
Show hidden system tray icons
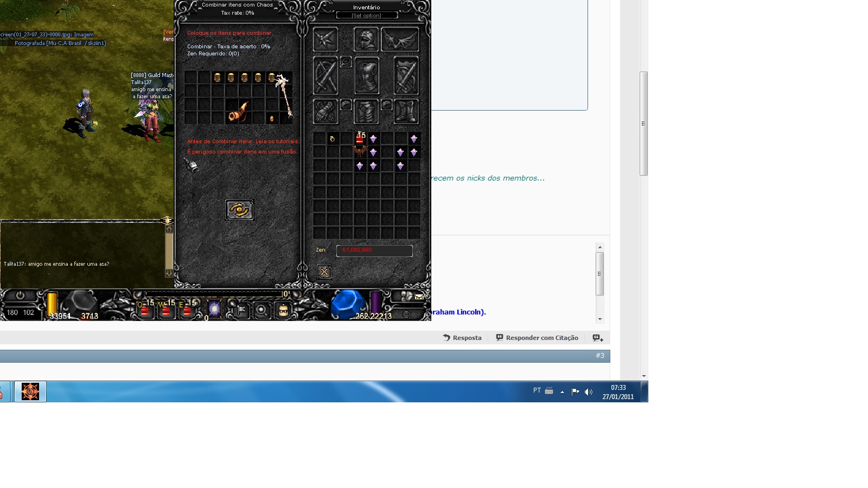point(562,391)
